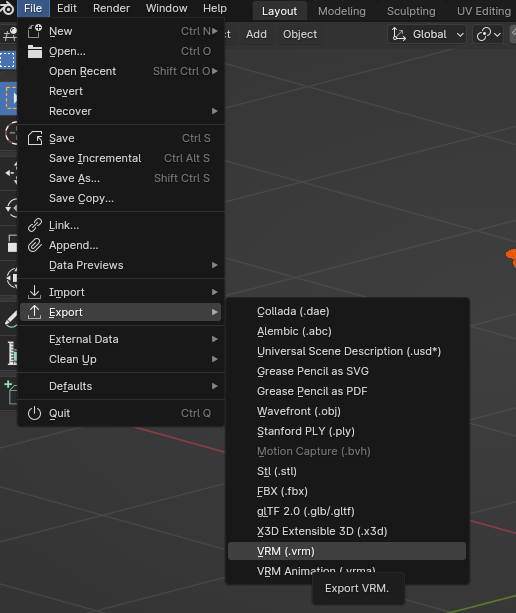Click the Open folder icon
Viewport: 516px width, 613px height.
point(34,51)
